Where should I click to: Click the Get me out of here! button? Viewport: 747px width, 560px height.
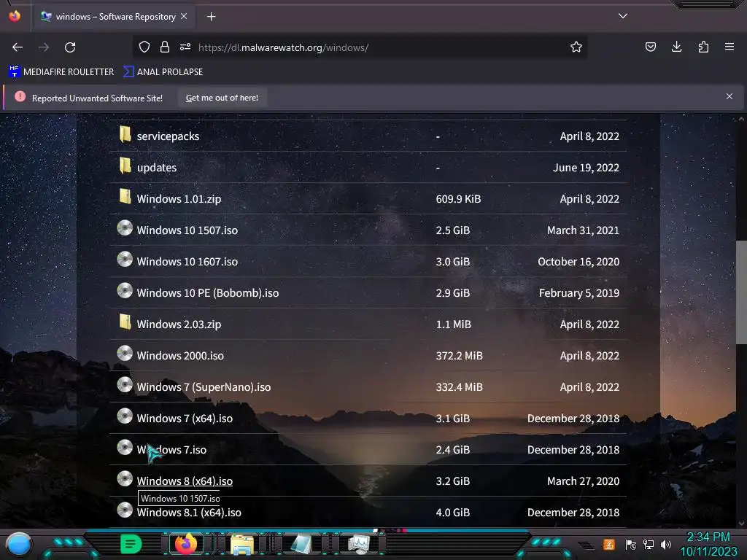coord(222,98)
